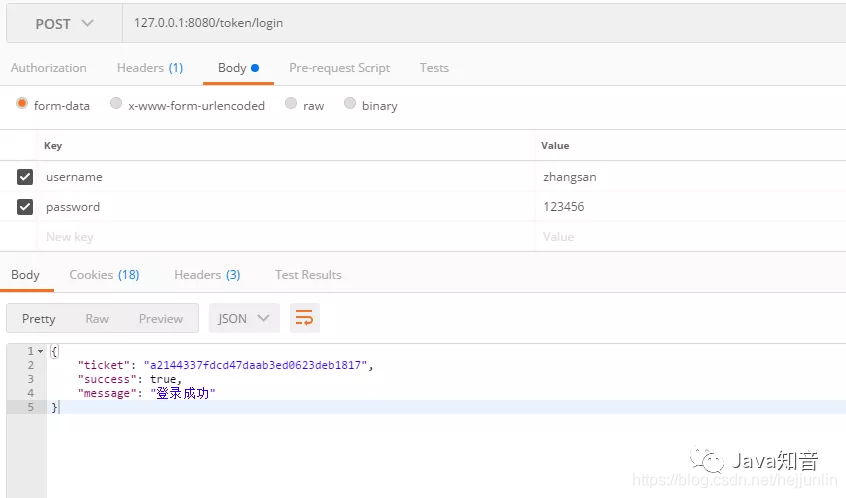Open the response Headers (3) tab
Image resolution: width=846 pixels, height=498 pixels.
(207, 275)
